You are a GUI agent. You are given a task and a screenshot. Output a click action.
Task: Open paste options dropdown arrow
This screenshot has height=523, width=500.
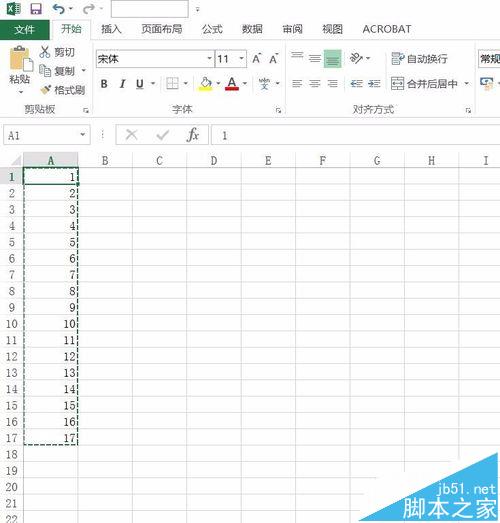[x=21, y=91]
